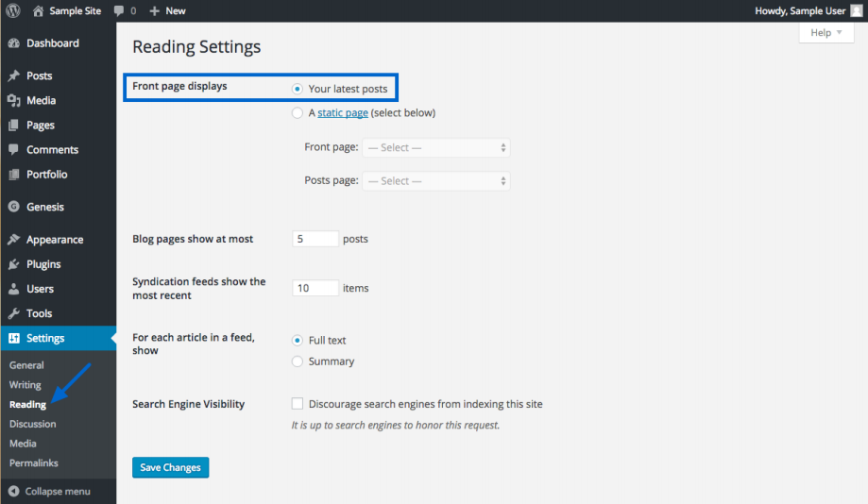This screenshot has height=504, width=868.
Task: Open the Plugins plug icon
Action: [x=13, y=264]
